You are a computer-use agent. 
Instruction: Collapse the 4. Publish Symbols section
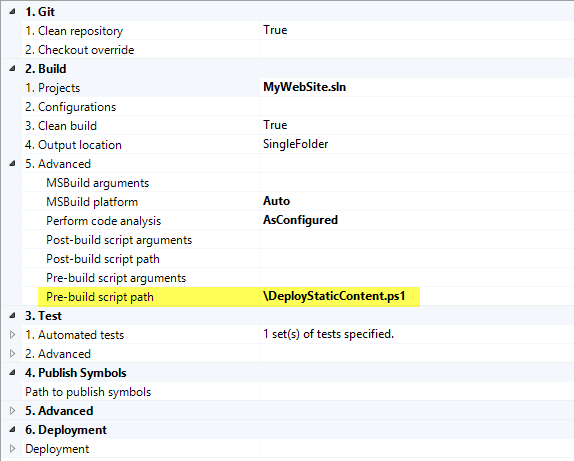coord(12,373)
